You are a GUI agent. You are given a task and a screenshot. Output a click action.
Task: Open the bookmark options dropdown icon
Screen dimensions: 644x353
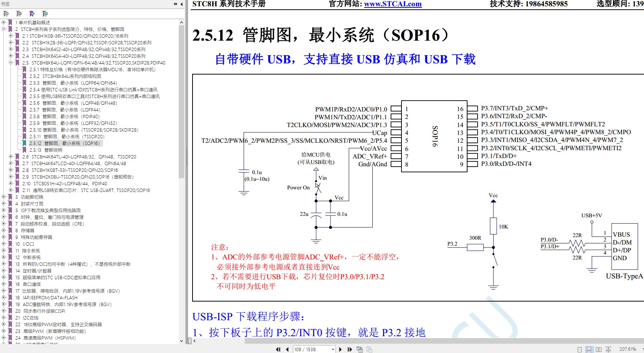click(x=45, y=14)
